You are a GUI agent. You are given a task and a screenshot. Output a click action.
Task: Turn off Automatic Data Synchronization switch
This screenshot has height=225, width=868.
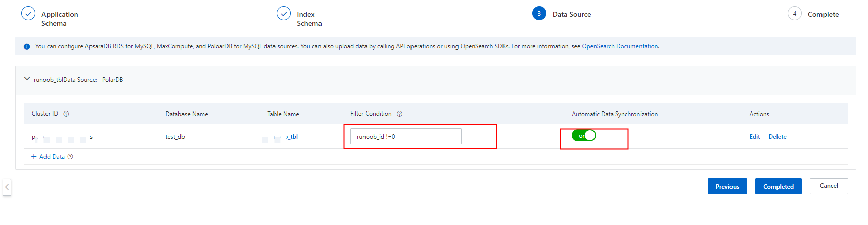coord(584,136)
